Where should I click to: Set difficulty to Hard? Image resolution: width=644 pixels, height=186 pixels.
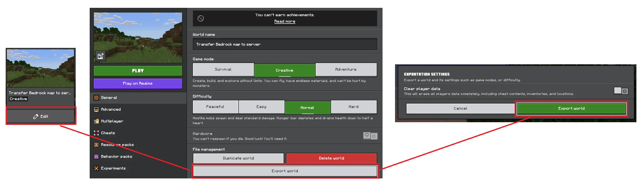354,107
